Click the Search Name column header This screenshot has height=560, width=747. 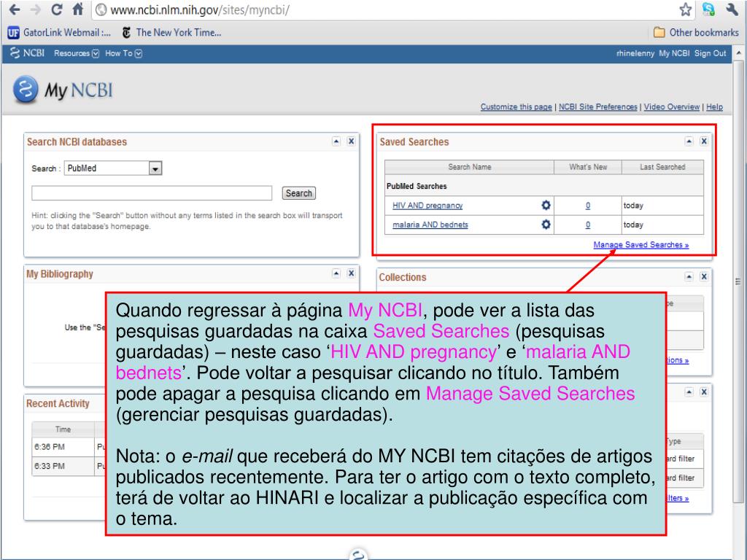click(x=469, y=167)
